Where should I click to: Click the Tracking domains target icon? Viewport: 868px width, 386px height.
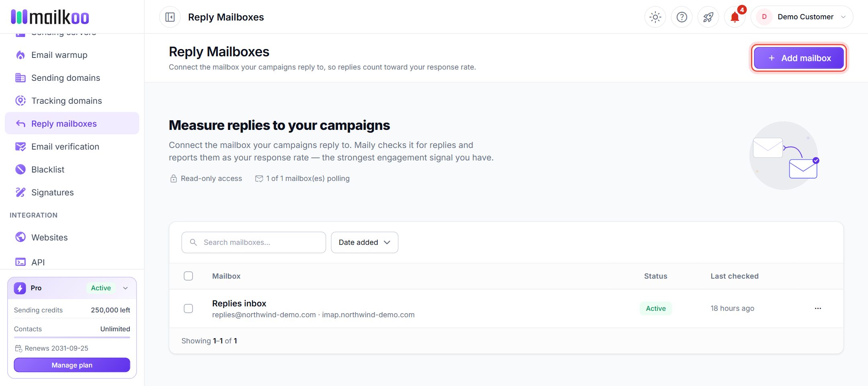[20, 101]
